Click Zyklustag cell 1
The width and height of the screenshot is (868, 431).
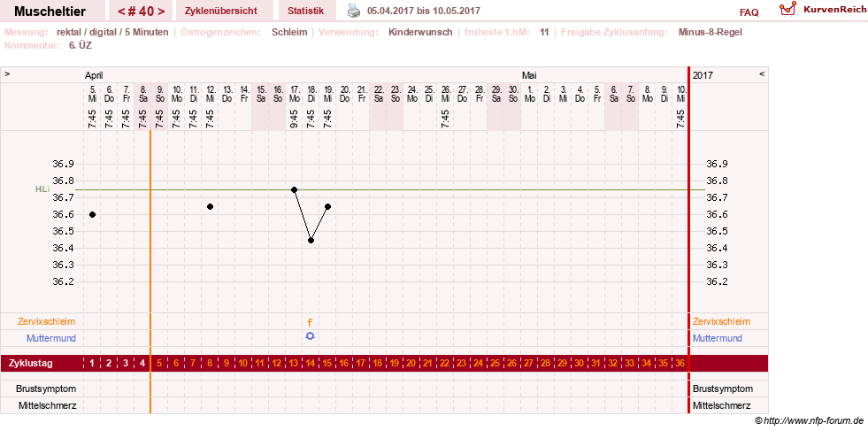(x=92, y=364)
